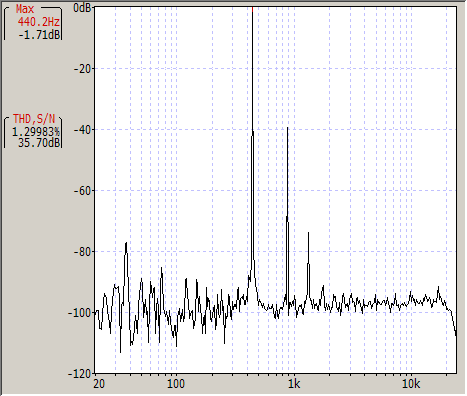
Task: Click the THD,S/N label
Action: [34, 119]
